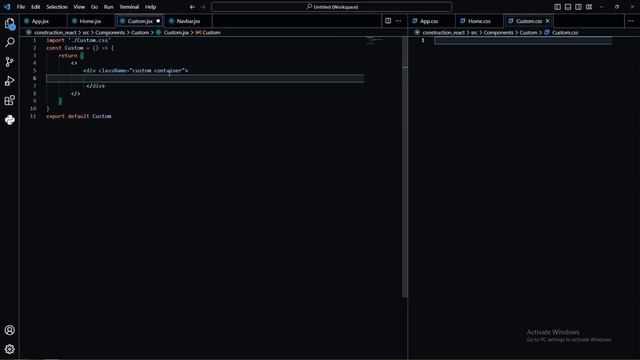The image size is (640, 360).
Task: Click the unsaved dot on Custom.jsx tab
Action: click(158, 21)
